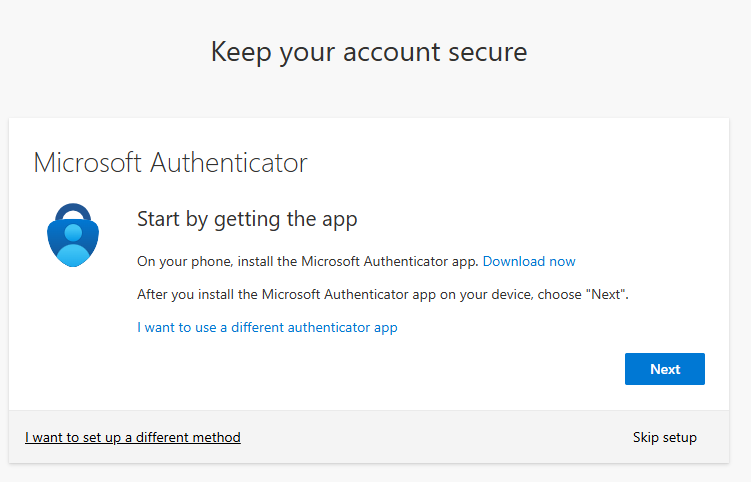This screenshot has width=751, height=482.
Task: Click the blue Next button
Action: 664,369
